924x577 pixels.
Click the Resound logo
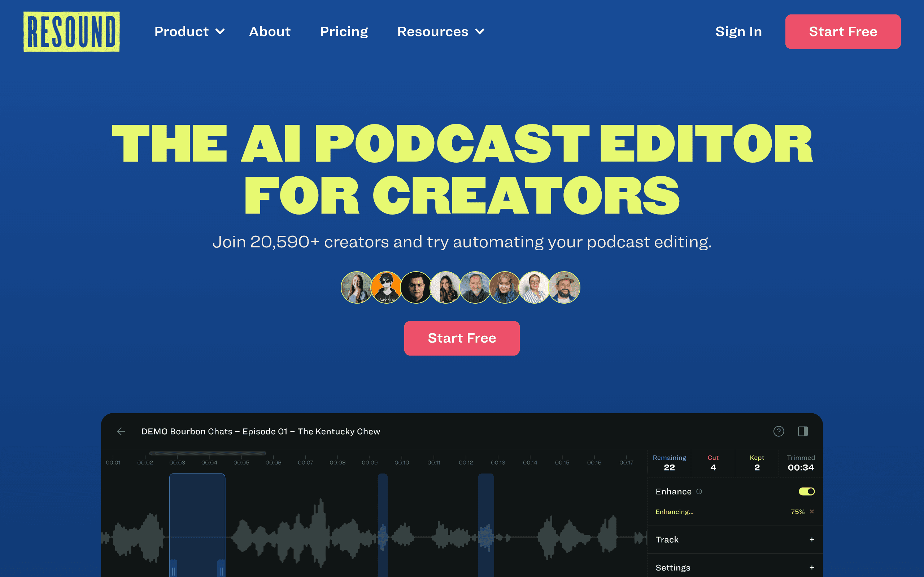tap(71, 32)
